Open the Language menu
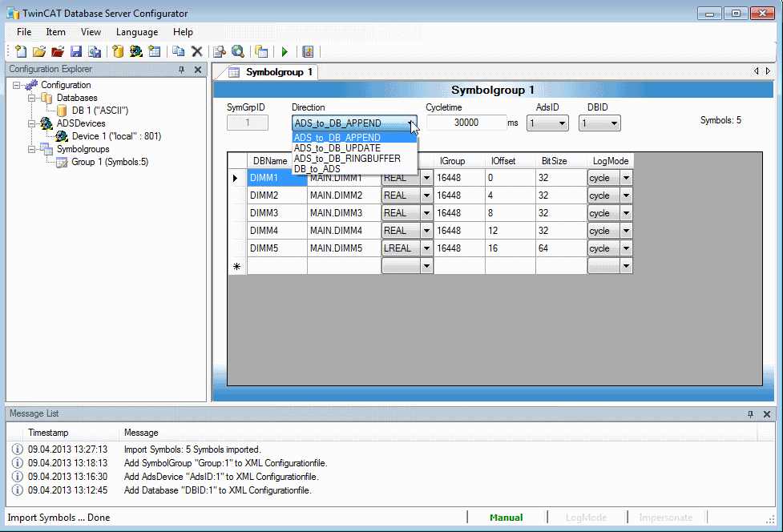 [x=137, y=32]
